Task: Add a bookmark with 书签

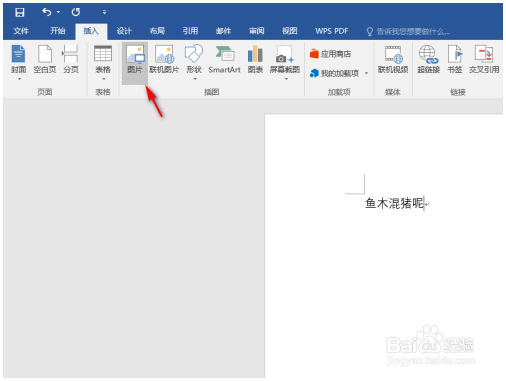Action: pyautogui.click(x=455, y=59)
